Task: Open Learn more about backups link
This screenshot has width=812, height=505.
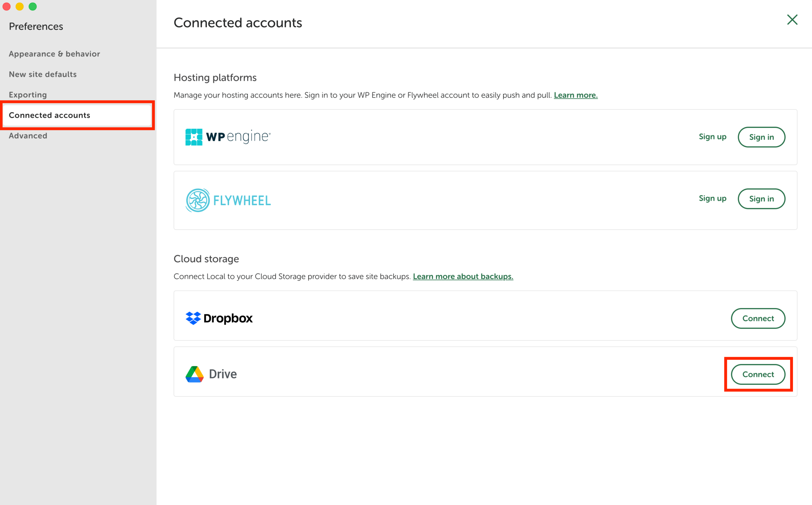Action: click(463, 277)
